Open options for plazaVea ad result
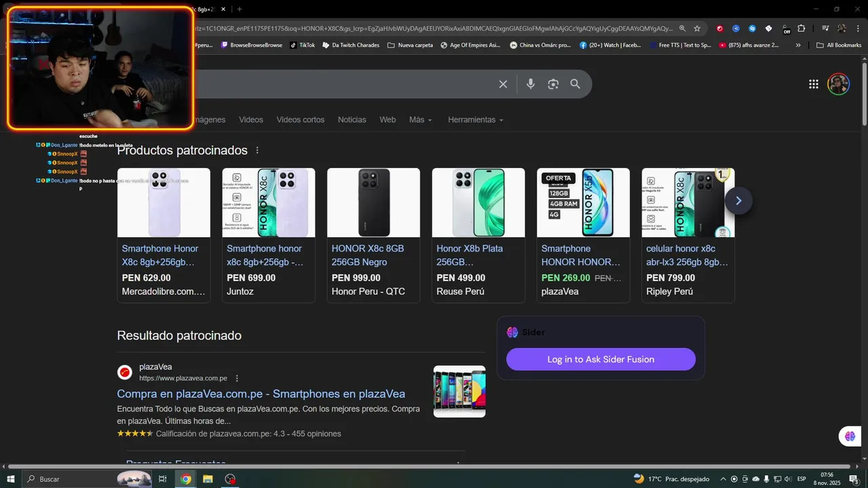Viewport: 868px width, 488px height. coord(237,378)
